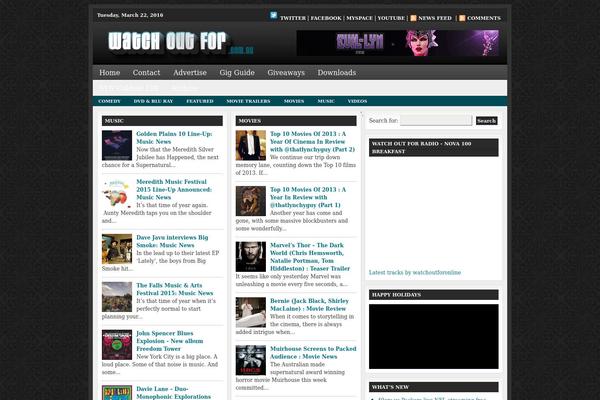Click the Watch Out For site logo
The height and width of the screenshot is (400, 600).
tap(180, 43)
